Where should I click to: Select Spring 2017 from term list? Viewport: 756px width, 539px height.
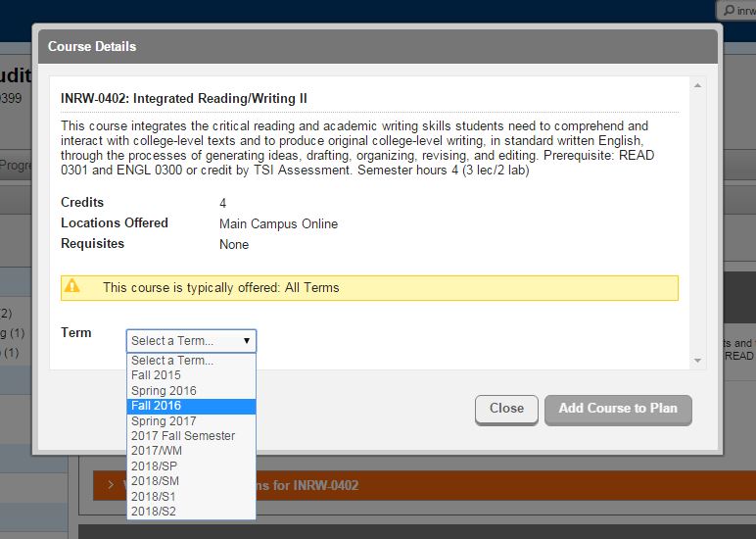[191, 420]
